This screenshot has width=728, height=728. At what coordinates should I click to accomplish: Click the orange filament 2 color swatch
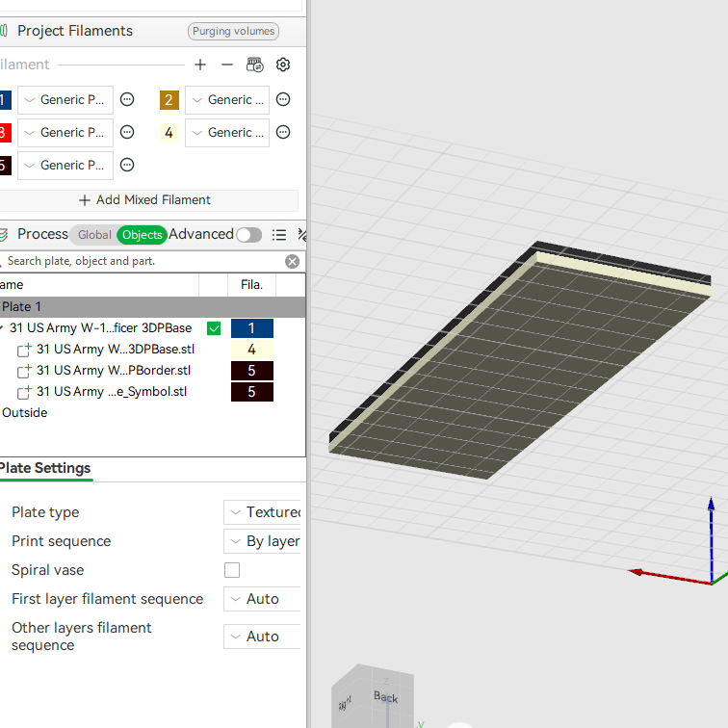[169, 100]
